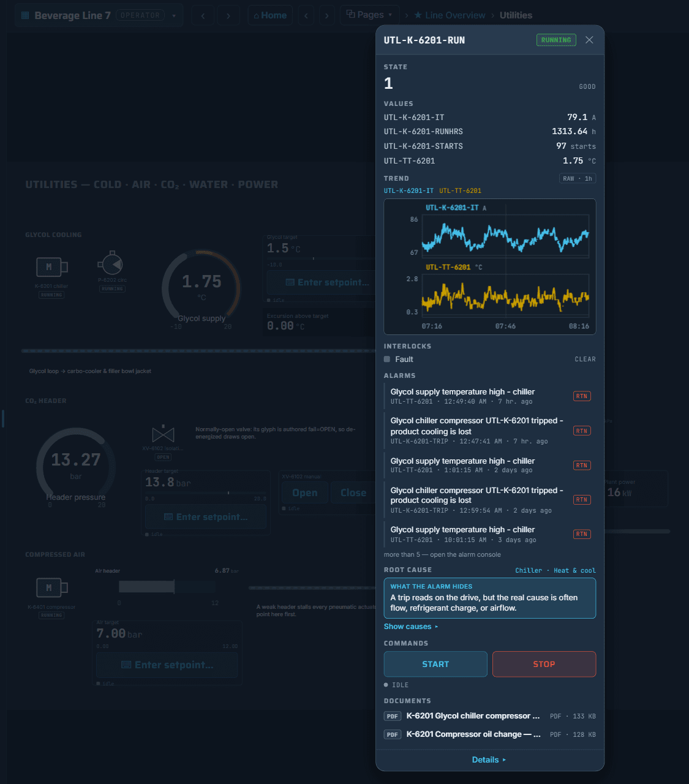Go to the Home page

tap(270, 15)
